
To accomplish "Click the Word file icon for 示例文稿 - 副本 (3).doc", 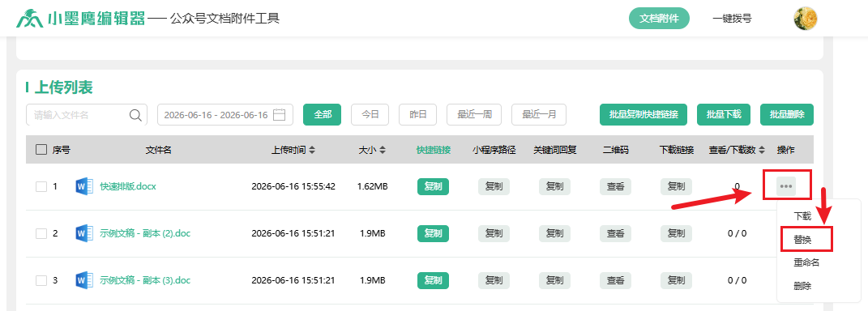I will (x=84, y=280).
